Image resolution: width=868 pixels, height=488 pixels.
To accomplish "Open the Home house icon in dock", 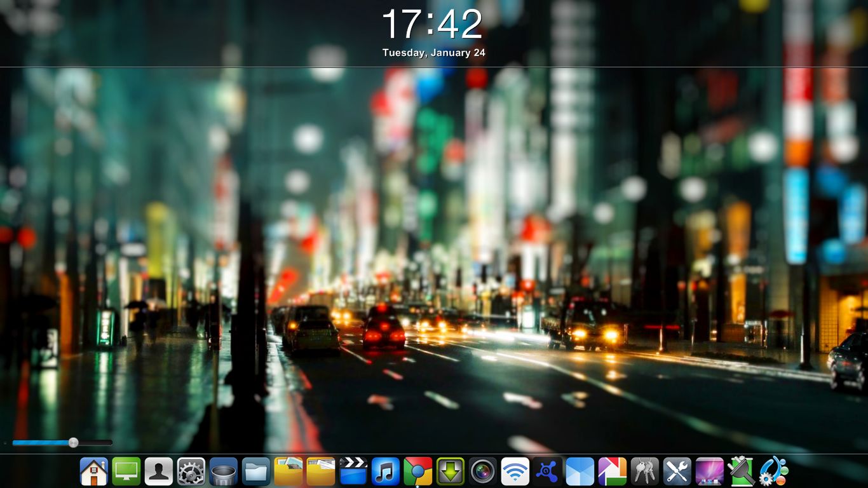I will point(94,471).
